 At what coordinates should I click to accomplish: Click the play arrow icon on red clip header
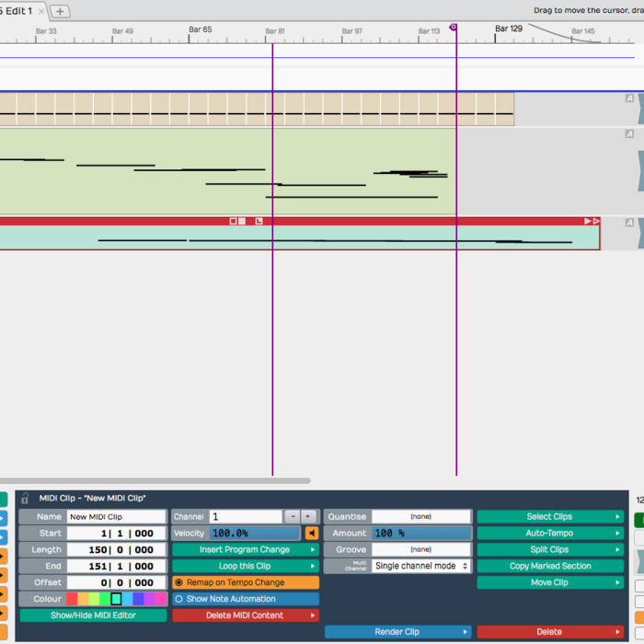(588, 221)
